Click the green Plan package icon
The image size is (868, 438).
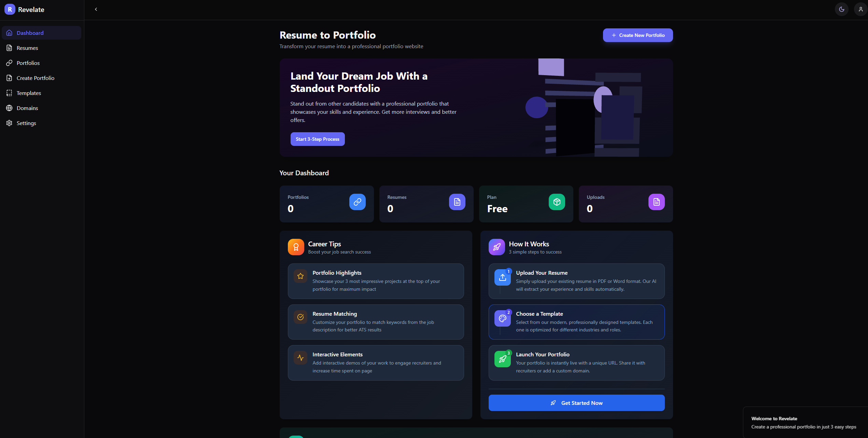tap(557, 202)
